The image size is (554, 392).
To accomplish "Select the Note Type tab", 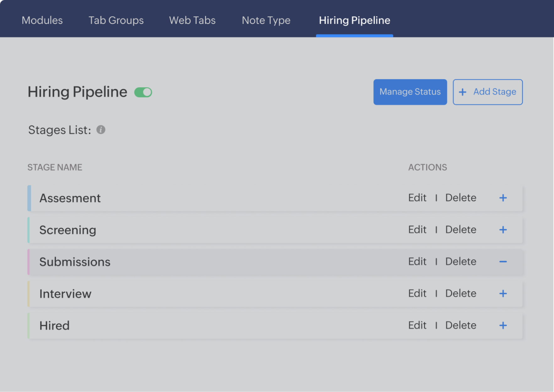I will click(266, 20).
